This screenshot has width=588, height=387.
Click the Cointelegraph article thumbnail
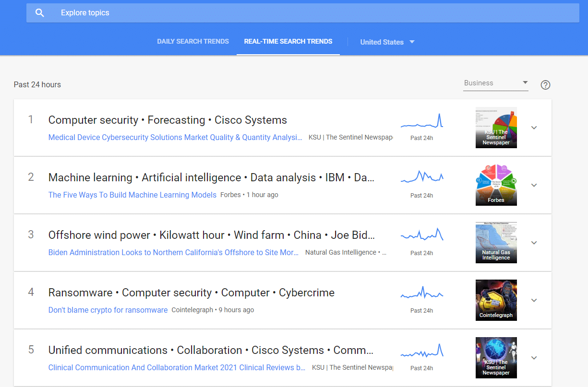(496, 300)
